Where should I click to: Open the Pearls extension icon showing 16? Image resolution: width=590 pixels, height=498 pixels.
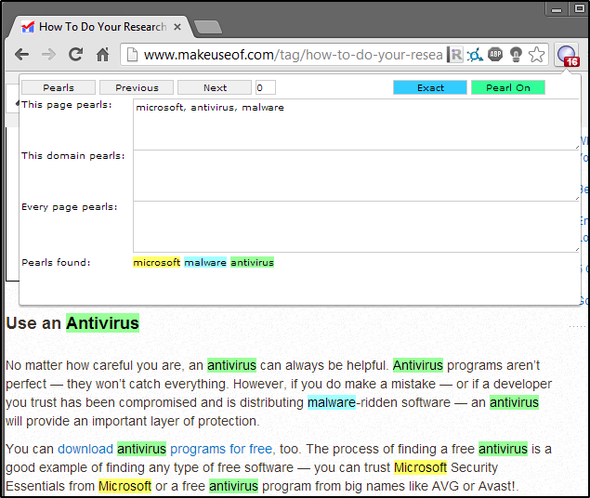tap(567, 55)
